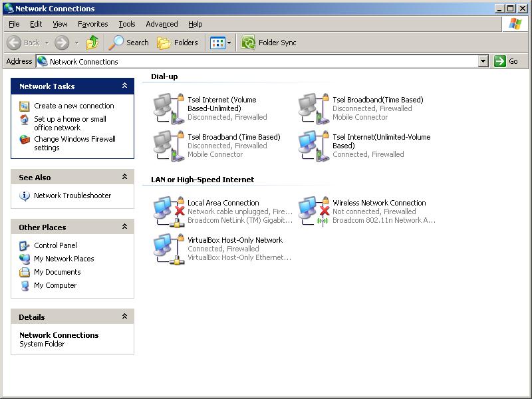Open the Forward history dropdown arrow

[x=76, y=43]
